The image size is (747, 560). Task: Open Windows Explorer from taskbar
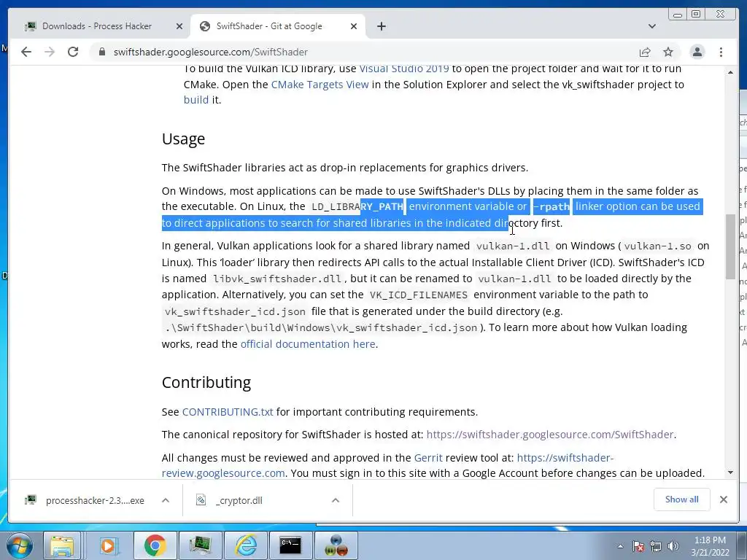(x=62, y=545)
